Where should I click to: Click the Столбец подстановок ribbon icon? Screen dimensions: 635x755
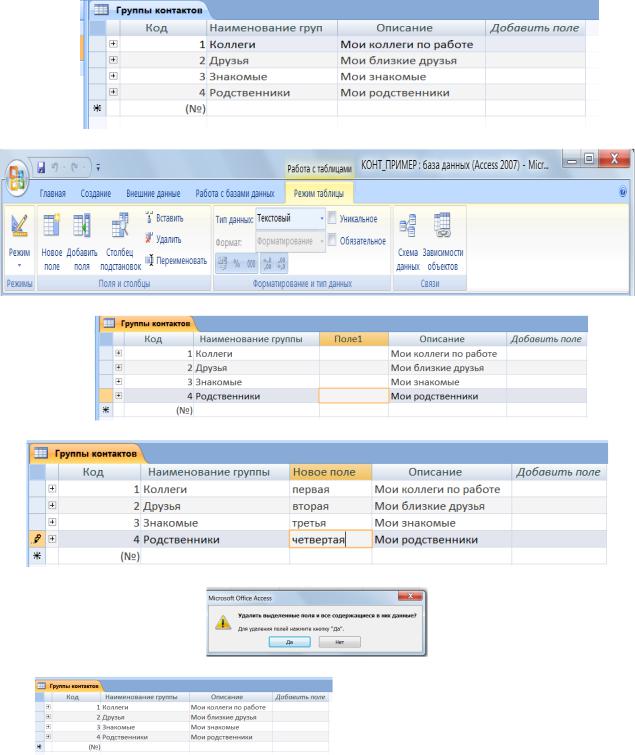[120, 224]
